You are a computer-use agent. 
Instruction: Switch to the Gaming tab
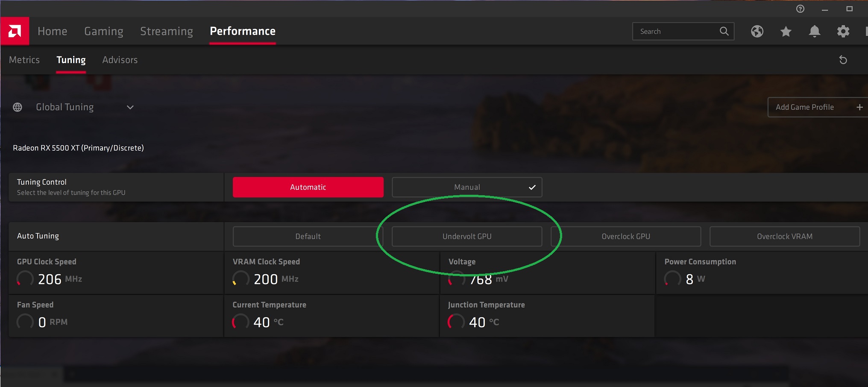coord(104,31)
